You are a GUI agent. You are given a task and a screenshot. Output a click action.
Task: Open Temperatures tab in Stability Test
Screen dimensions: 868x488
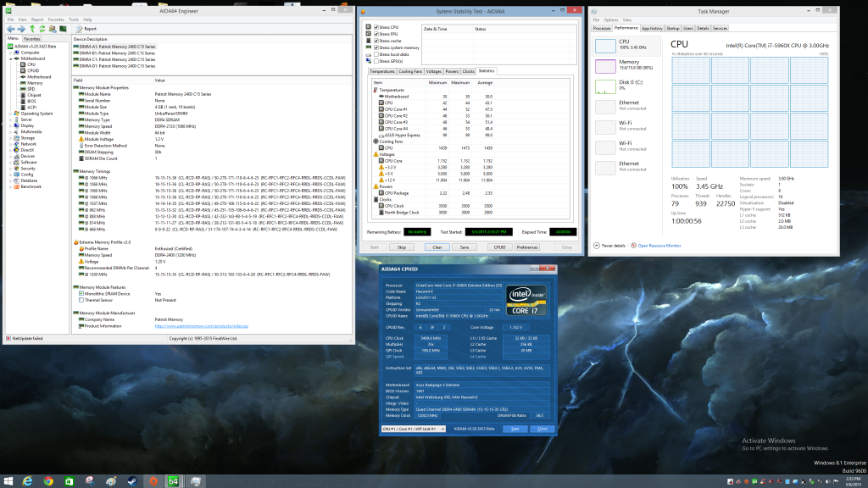tap(382, 71)
